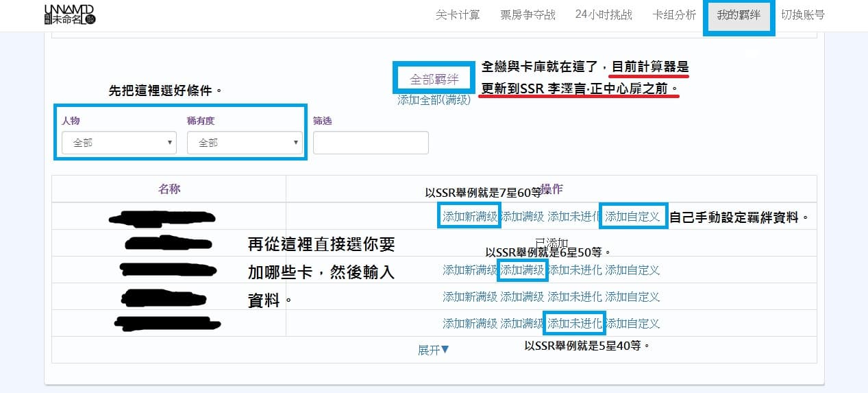Switch to the 卡组分析 tab

674,15
